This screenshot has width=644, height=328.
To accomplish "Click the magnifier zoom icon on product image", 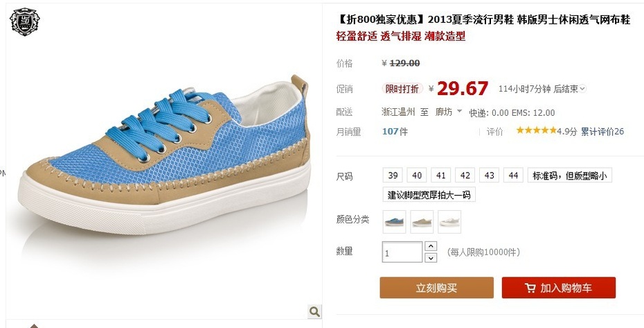I will 314,311.
